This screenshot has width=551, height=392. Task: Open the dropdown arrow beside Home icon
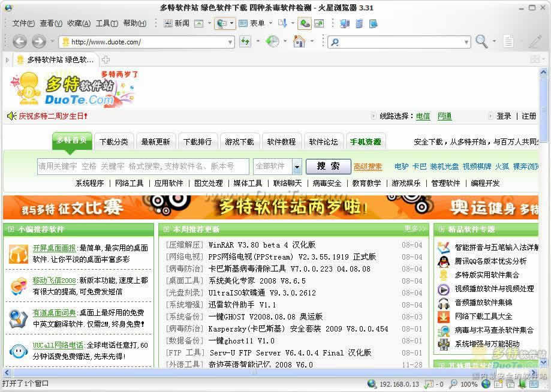point(312,41)
